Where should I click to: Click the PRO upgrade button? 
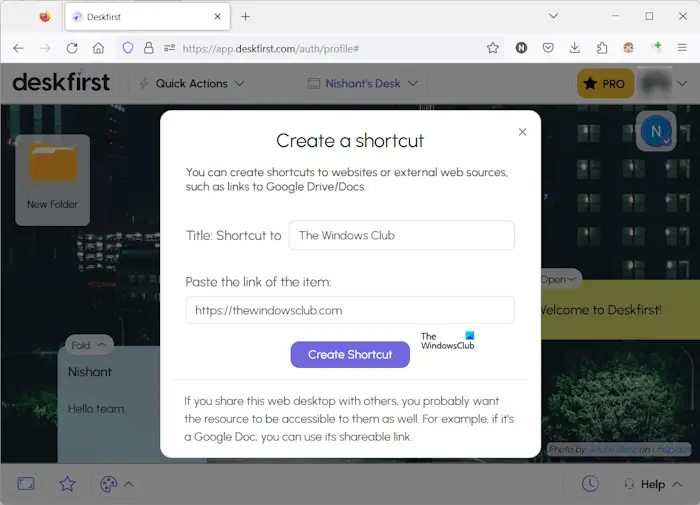coord(605,83)
